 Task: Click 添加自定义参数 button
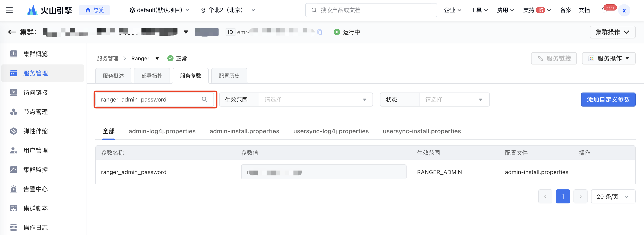click(608, 100)
